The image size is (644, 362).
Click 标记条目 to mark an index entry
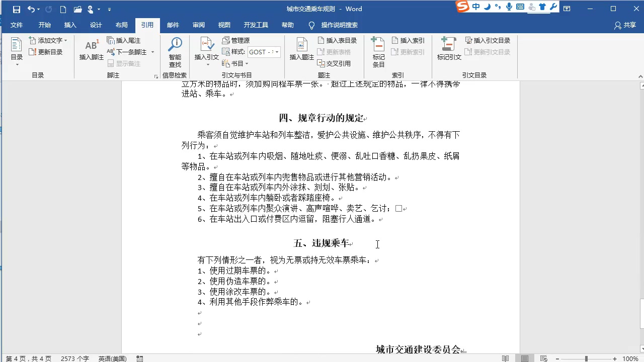coord(378,52)
